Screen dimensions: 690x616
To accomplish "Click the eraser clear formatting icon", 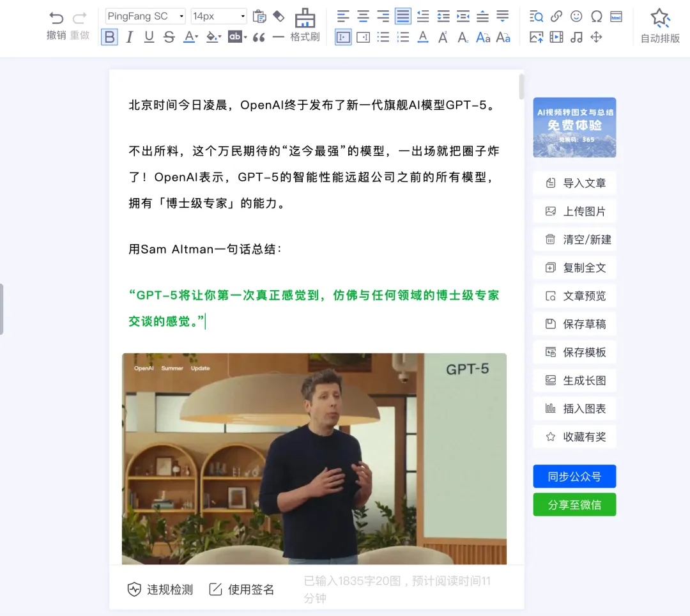I will (279, 16).
